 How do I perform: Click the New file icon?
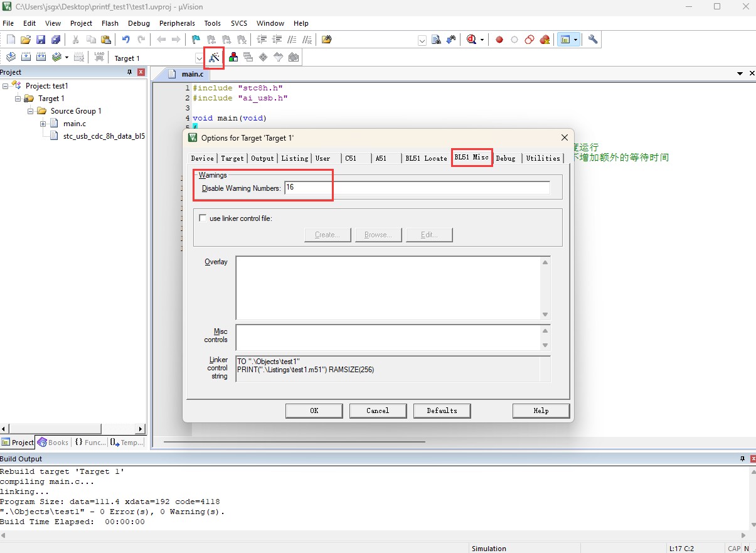coord(11,40)
